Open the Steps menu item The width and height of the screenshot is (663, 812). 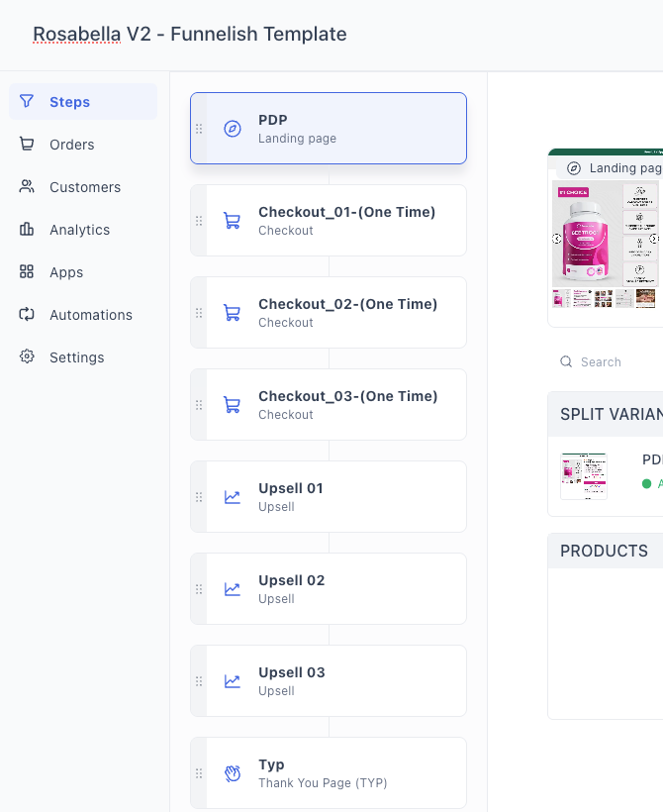coord(83,101)
